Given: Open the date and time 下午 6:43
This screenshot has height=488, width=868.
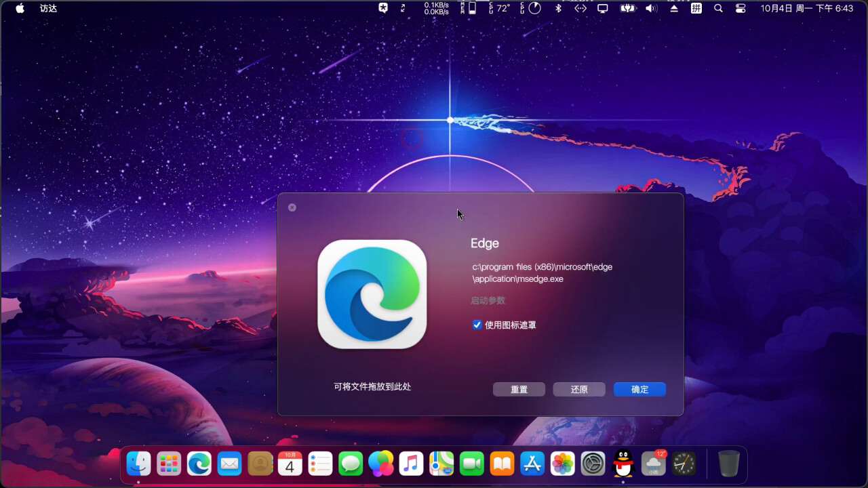Looking at the screenshot, I should pos(807,8).
